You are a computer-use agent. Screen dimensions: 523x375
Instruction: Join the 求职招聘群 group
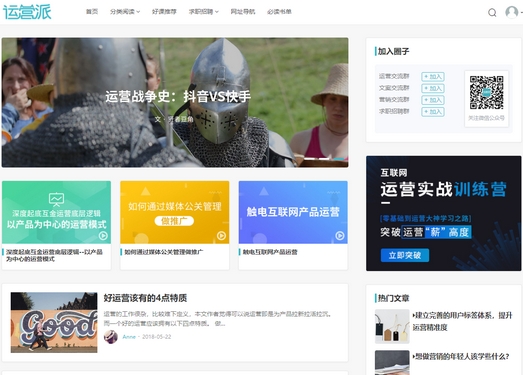tap(433, 112)
